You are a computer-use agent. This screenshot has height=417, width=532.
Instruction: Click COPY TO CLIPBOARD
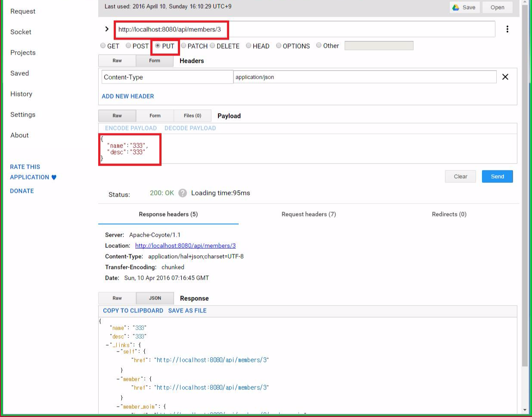pyautogui.click(x=133, y=311)
